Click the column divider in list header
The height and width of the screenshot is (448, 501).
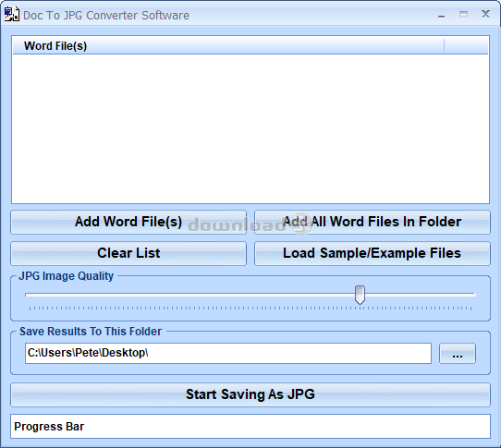click(444, 46)
